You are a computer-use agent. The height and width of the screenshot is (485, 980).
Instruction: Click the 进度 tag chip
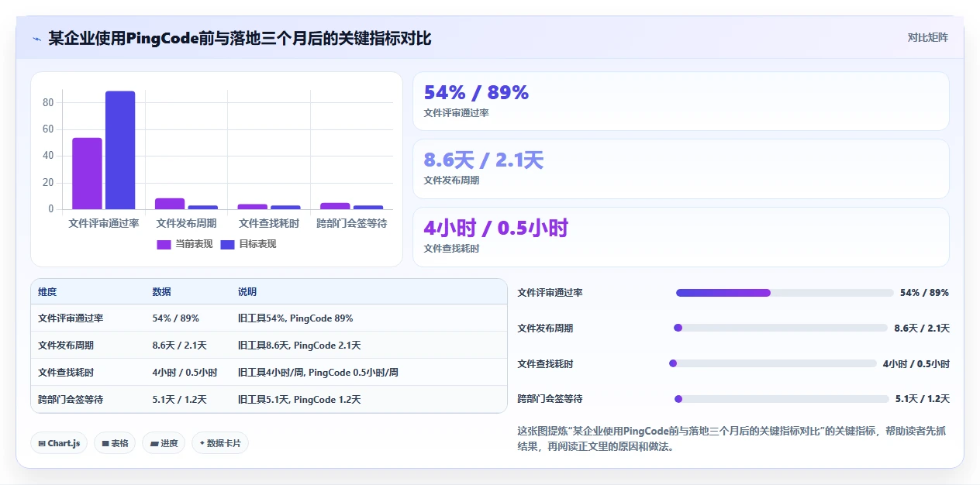coord(164,443)
